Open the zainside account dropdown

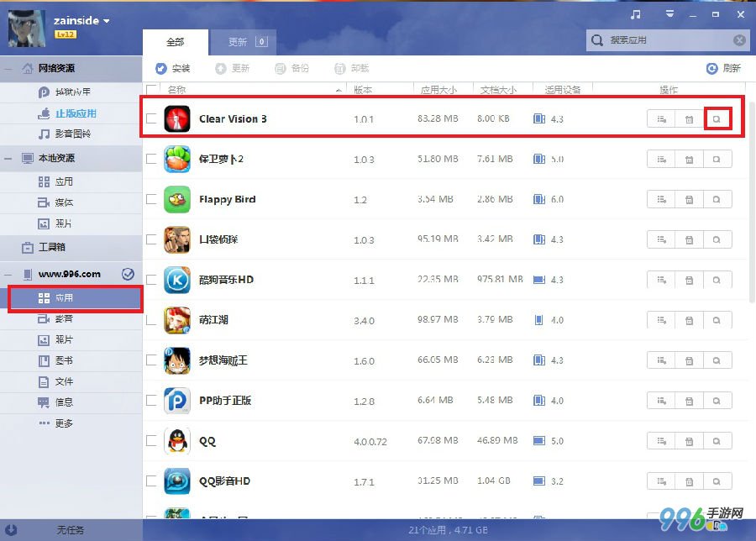106,21
